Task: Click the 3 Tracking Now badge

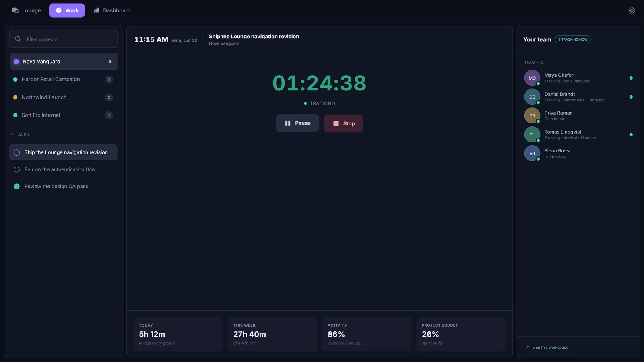Action: 573,39
